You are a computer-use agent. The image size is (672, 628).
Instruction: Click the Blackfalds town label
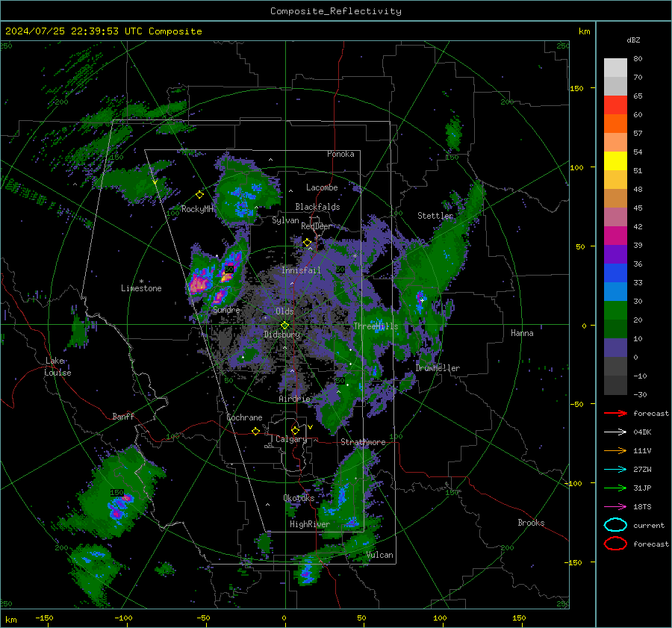317,207
